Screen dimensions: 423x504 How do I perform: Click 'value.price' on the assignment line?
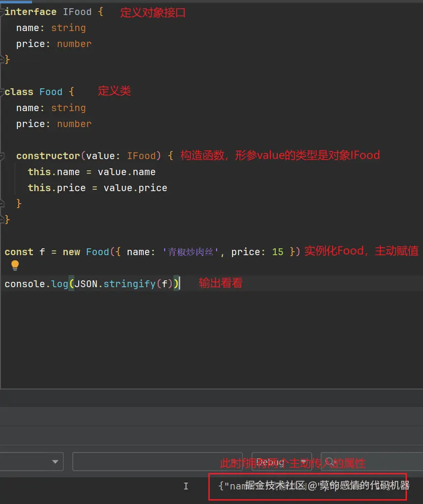135,188
